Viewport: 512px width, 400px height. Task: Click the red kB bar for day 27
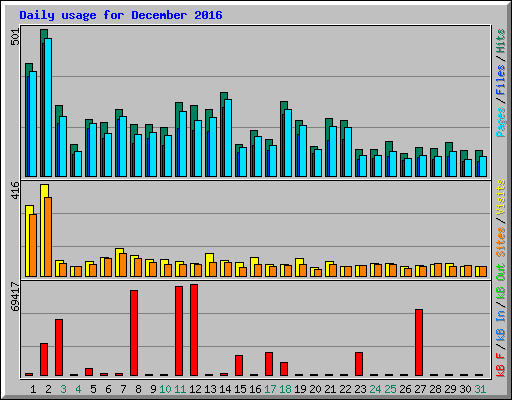coord(419,343)
